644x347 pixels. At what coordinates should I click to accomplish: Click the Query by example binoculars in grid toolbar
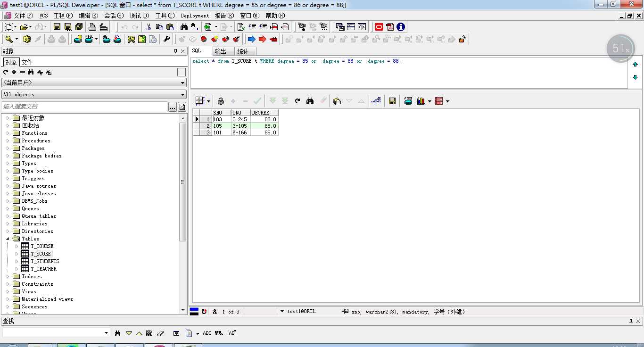pyautogui.click(x=310, y=101)
